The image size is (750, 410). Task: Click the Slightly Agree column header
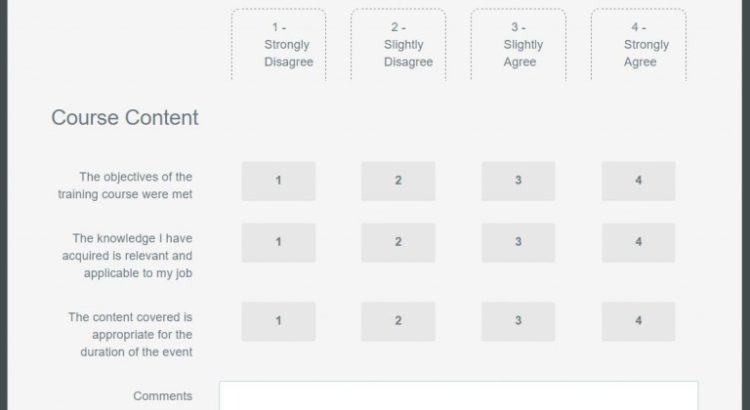522,44
